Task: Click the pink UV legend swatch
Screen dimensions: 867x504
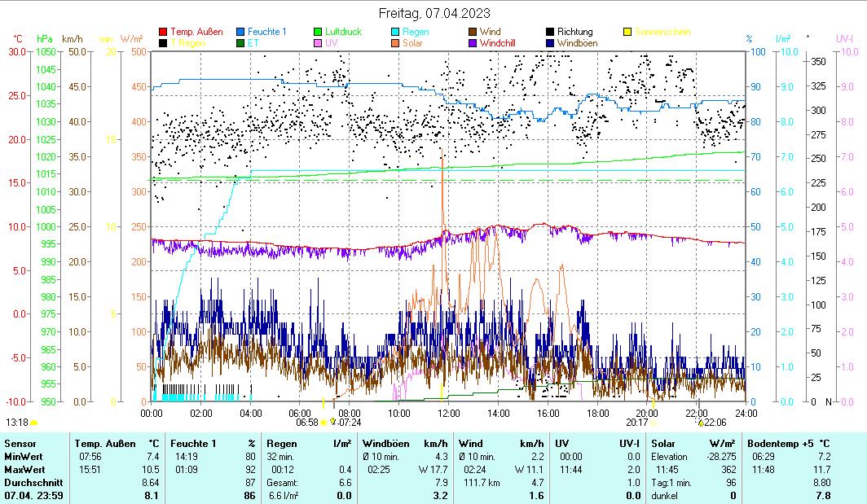Action: click(x=318, y=42)
